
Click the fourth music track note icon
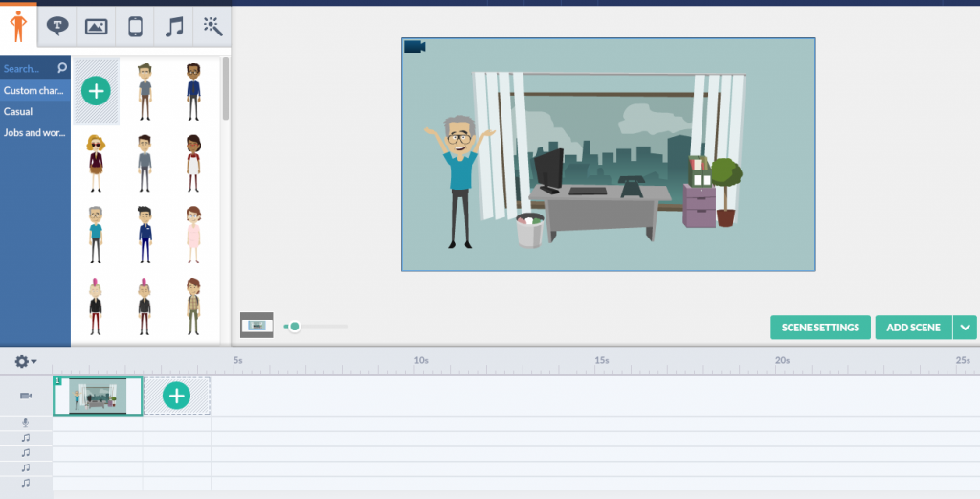tap(26, 483)
